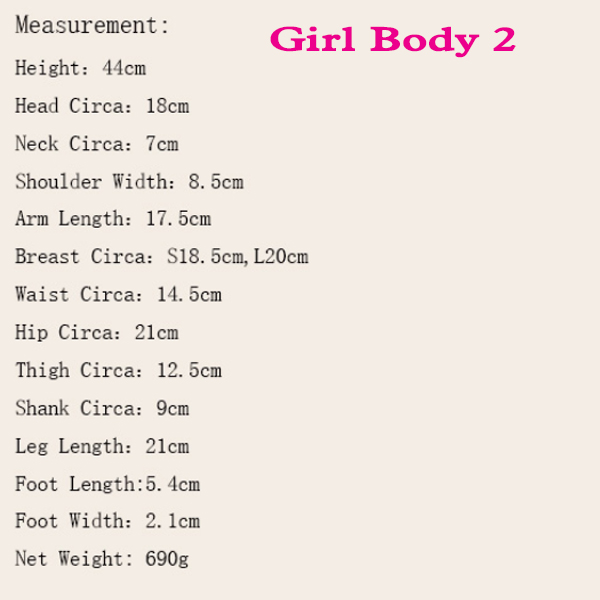Click the 'Net Weight: 690g' entry

102,559
